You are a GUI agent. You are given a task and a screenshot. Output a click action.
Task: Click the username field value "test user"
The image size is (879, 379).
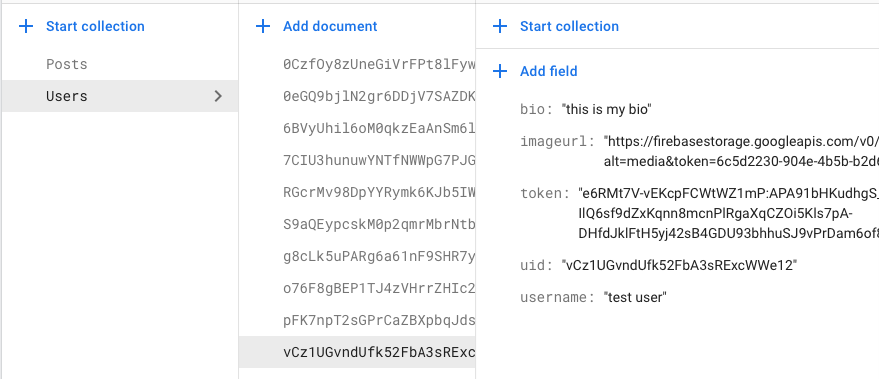pos(635,297)
